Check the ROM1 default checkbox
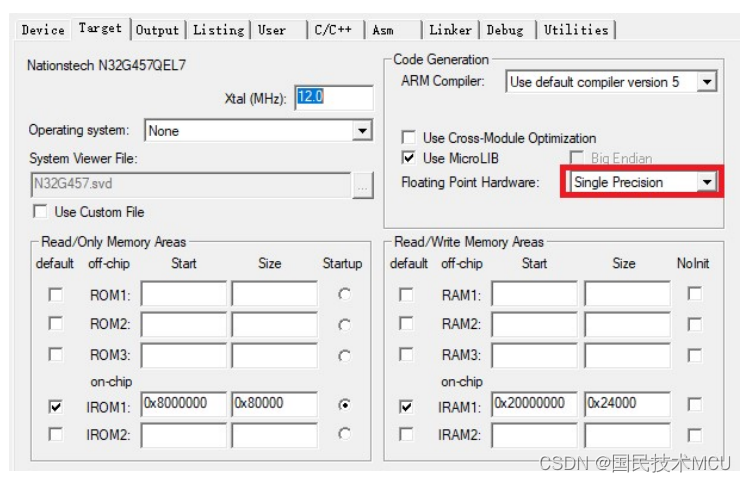The image size is (746, 482). [56, 295]
